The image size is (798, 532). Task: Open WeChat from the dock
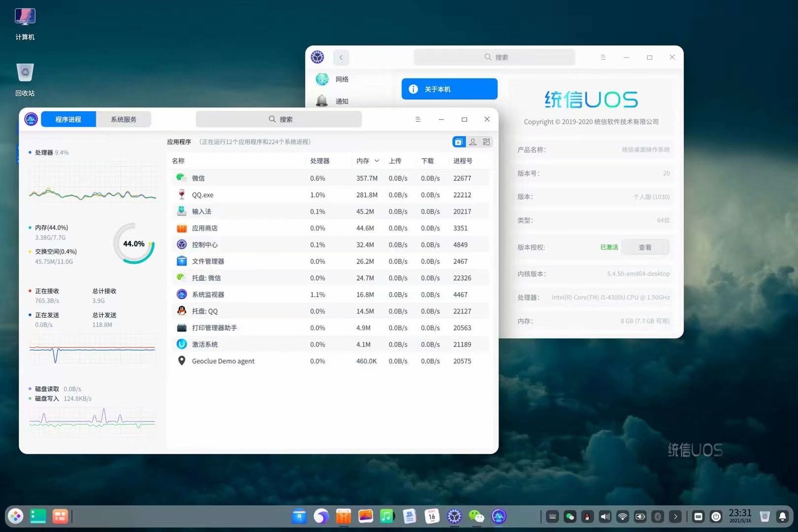click(476, 516)
